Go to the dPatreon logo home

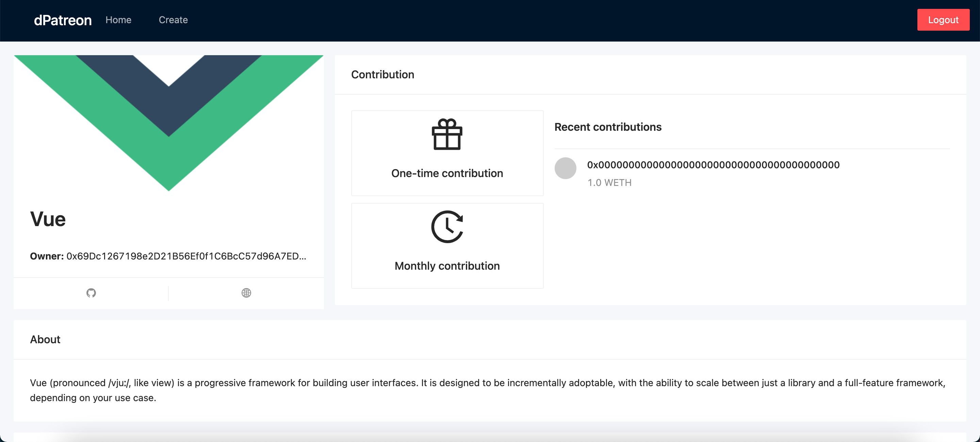[63, 20]
